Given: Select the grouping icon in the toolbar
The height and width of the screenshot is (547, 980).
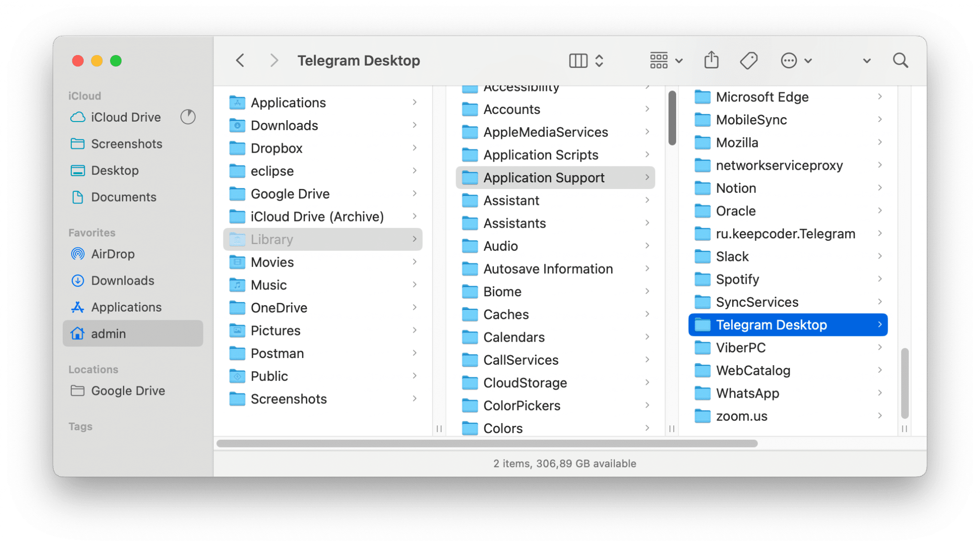Looking at the screenshot, I should 659,60.
